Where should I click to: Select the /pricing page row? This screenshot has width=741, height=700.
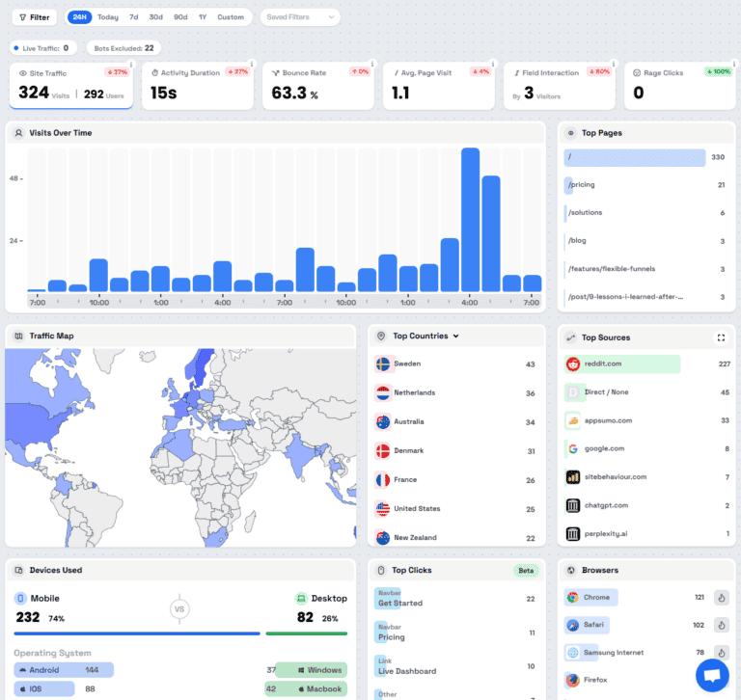tap(645, 185)
